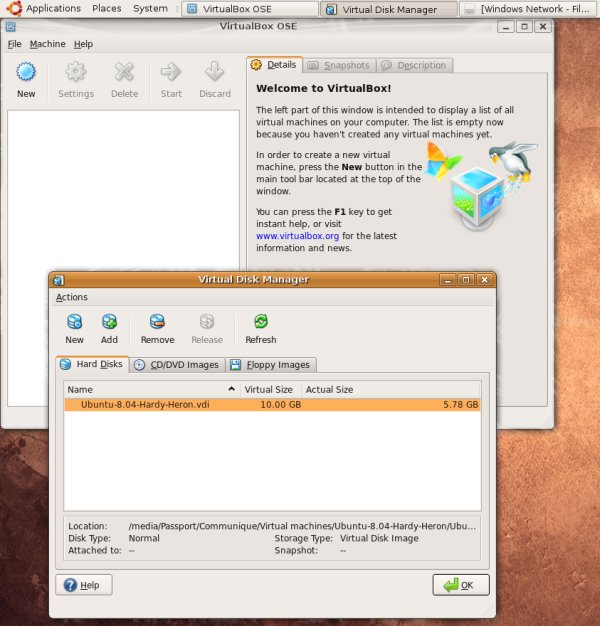Open the File menu in VirtualBox OSE

[14, 44]
